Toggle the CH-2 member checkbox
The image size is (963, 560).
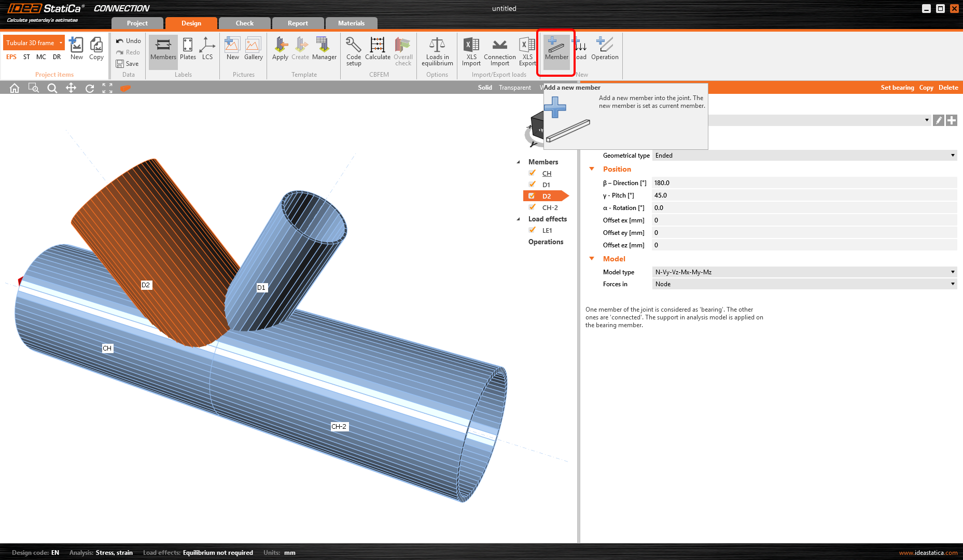tap(532, 207)
